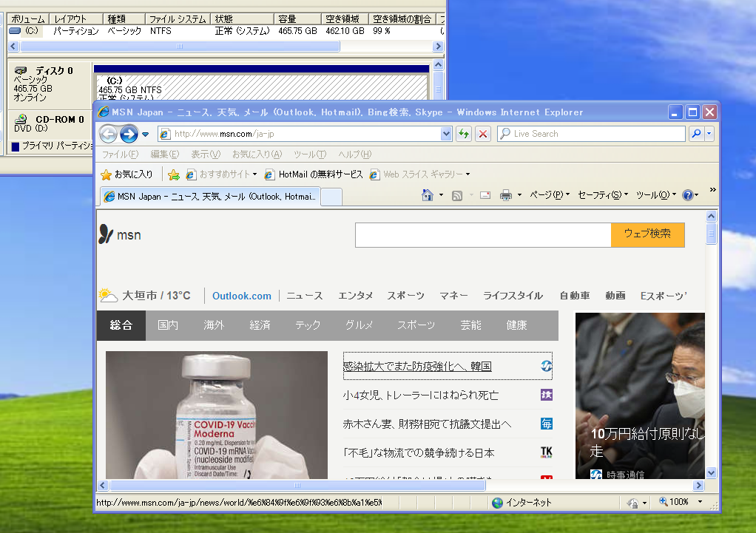Click the blue Help question mark icon
756x533 pixels.
click(688, 195)
